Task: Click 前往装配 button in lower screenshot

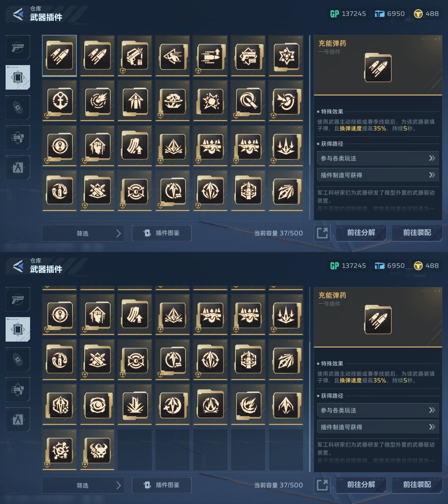Action: [417, 485]
